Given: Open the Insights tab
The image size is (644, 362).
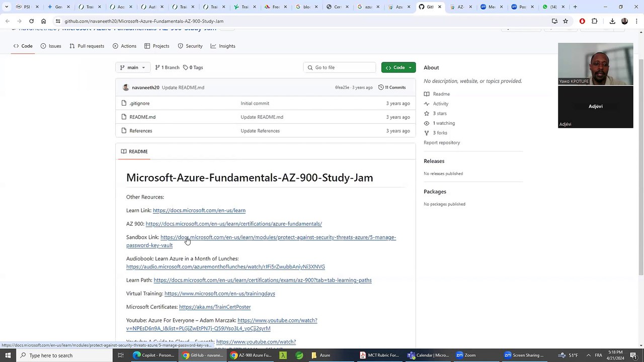Looking at the screenshot, I should (x=223, y=46).
